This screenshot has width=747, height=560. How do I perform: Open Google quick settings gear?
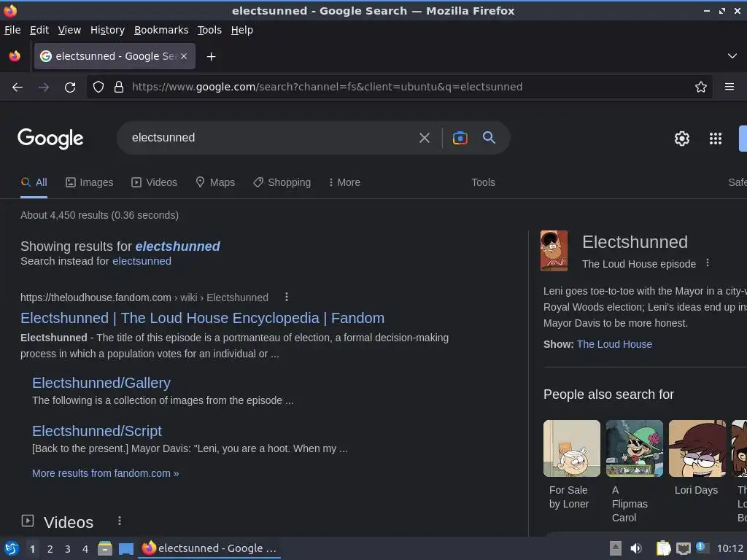(x=682, y=138)
